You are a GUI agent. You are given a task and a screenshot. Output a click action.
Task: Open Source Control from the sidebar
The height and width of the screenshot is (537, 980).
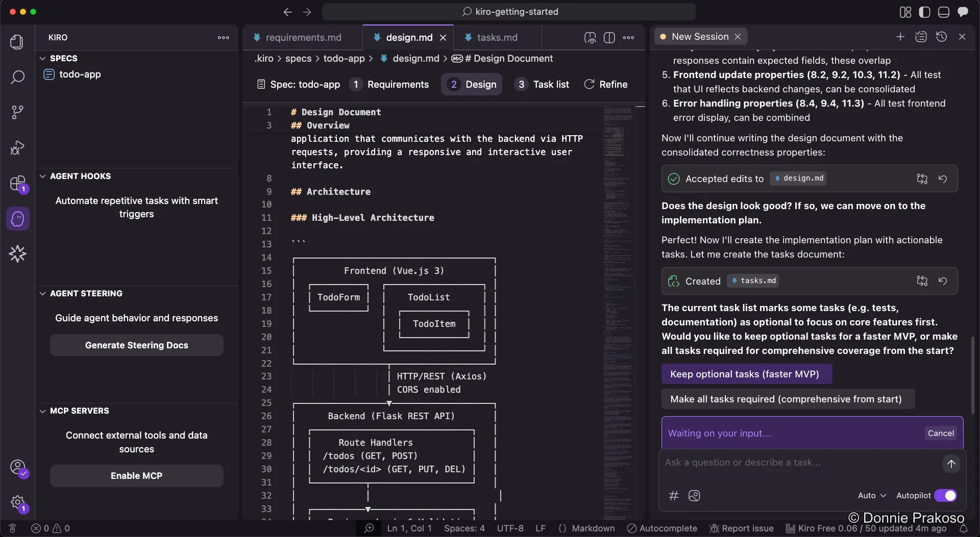coord(17,112)
